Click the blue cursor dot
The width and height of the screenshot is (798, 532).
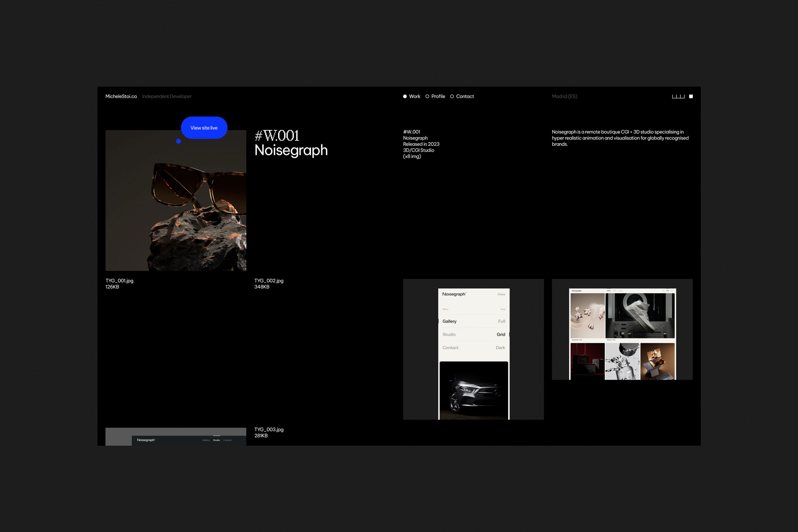tap(178, 141)
